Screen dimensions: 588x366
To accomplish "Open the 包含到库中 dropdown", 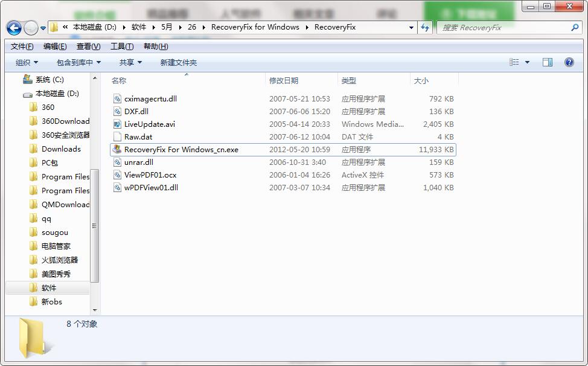I will 78,63.
